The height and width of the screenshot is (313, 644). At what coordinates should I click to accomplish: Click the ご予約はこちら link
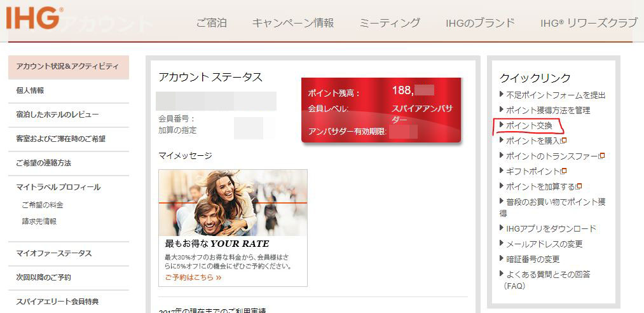point(193,277)
